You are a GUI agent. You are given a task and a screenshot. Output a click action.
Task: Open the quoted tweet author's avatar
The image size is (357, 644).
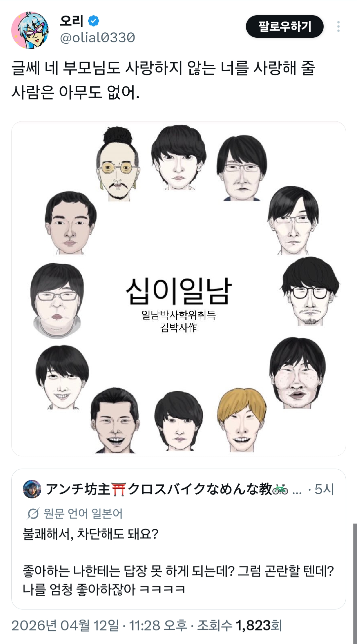32,489
